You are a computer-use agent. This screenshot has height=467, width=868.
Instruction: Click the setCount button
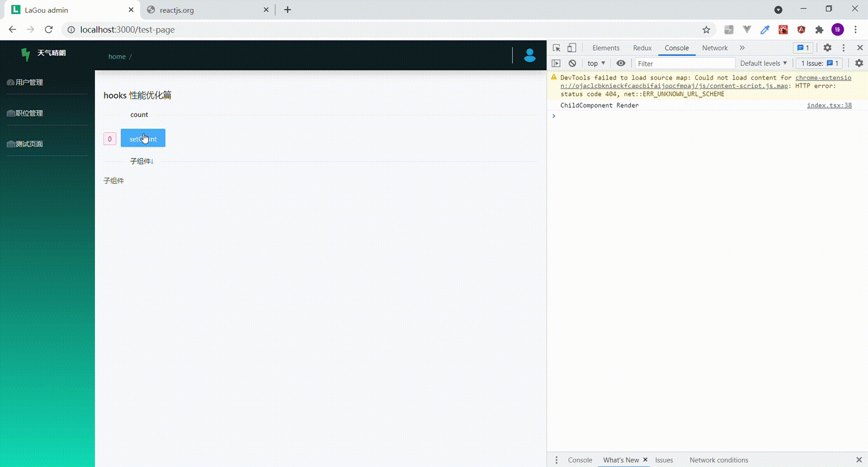point(143,138)
